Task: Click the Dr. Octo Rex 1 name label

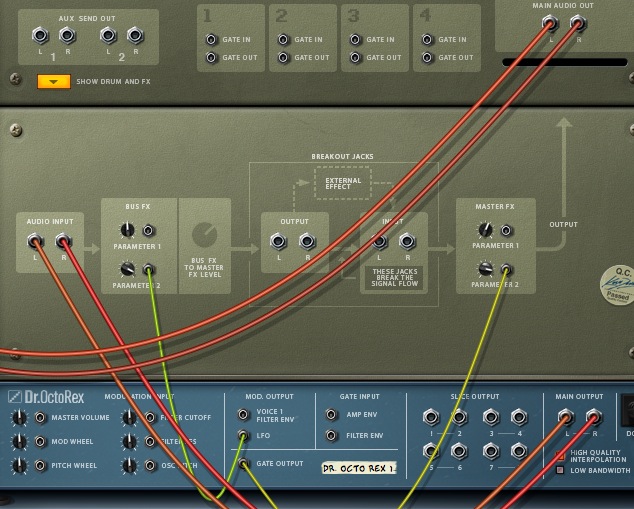Action: point(359,468)
